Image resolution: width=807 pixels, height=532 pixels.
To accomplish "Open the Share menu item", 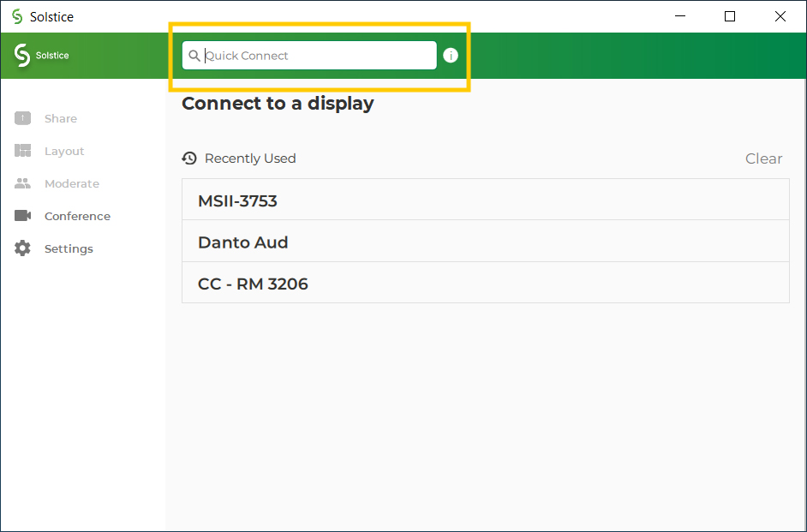I will pos(60,118).
